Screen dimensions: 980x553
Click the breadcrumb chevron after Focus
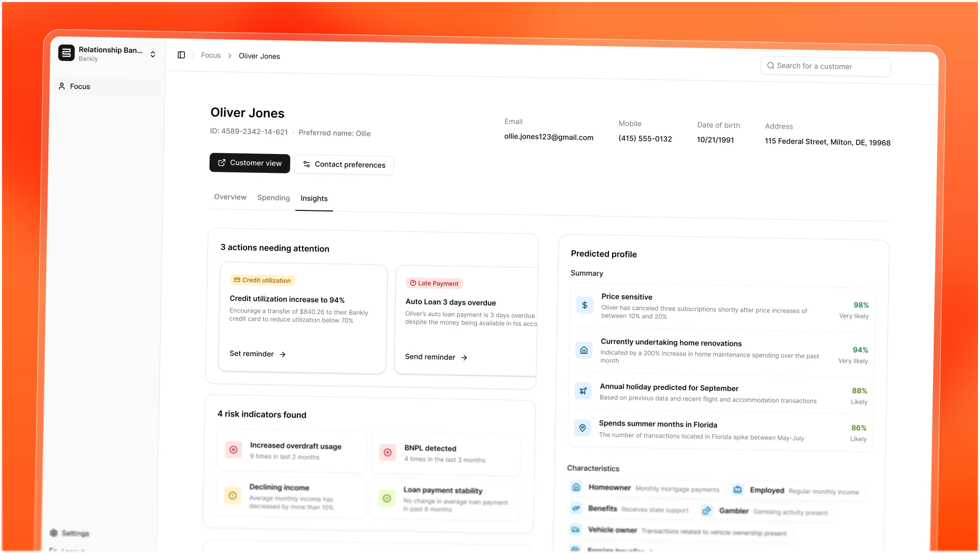pos(230,56)
